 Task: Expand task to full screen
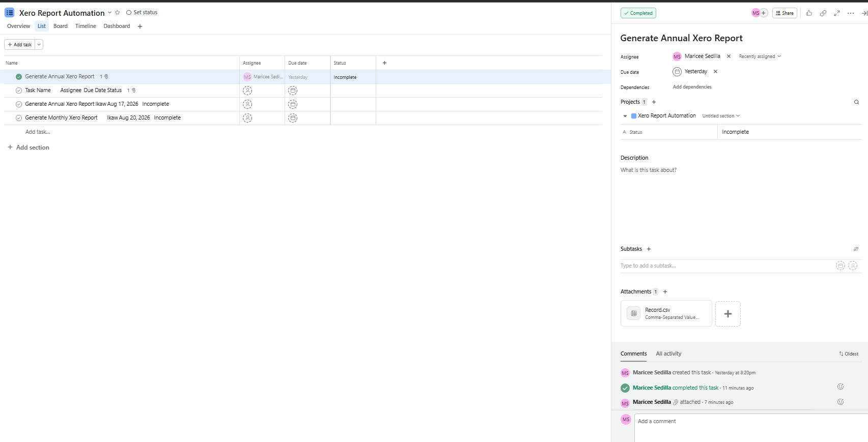click(x=837, y=13)
